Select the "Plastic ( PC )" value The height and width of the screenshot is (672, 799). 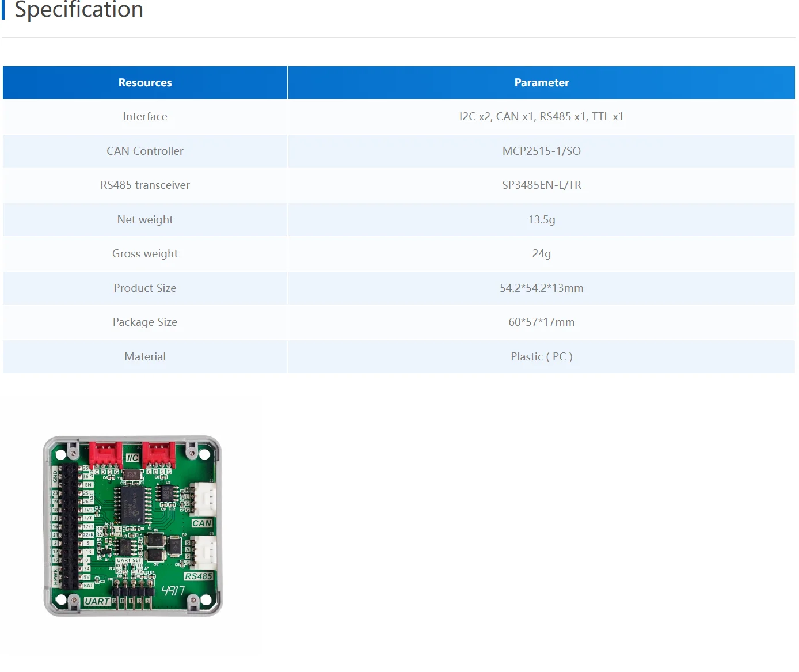pyautogui.click(x=542, y=356)
